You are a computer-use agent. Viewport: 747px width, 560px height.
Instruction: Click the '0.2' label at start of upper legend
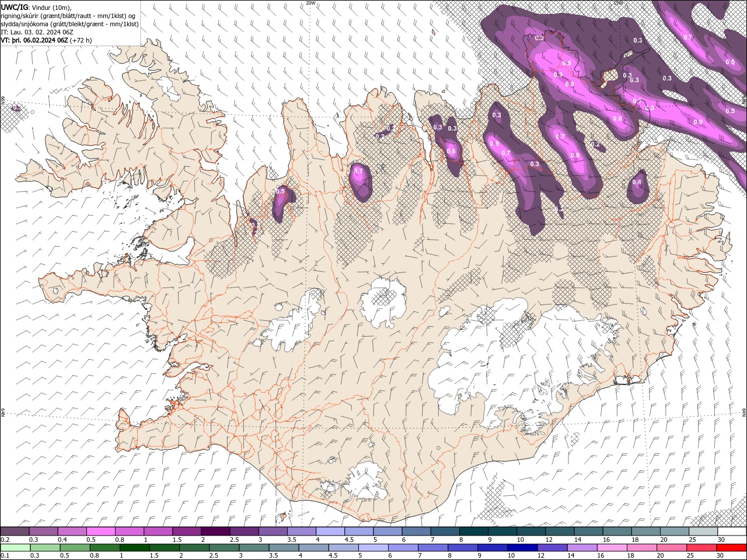(5, 540)
